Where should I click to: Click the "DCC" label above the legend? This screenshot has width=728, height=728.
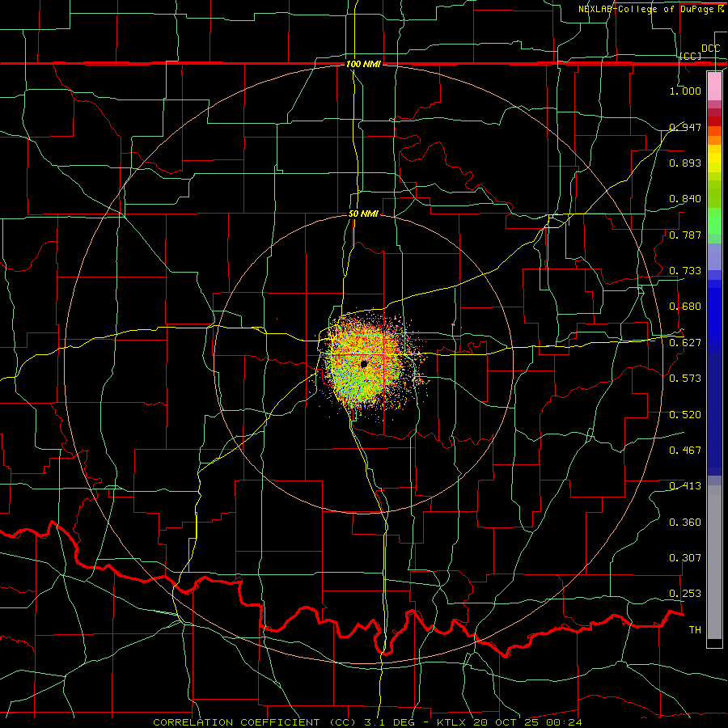(x=710, y=49)
